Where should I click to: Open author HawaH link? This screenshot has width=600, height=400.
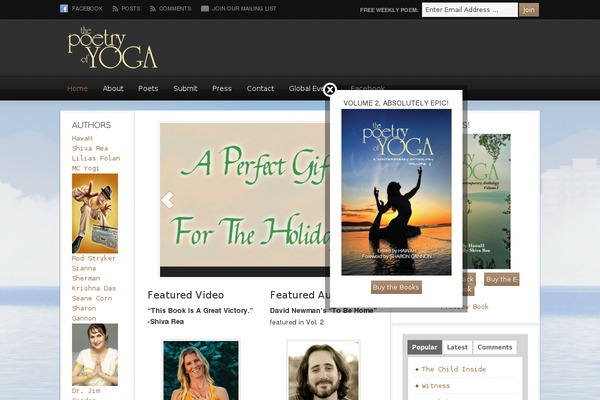82,138
